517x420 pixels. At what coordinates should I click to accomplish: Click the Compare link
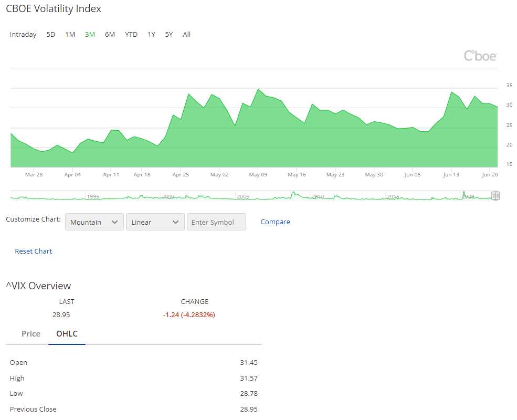tap(276, 222)
